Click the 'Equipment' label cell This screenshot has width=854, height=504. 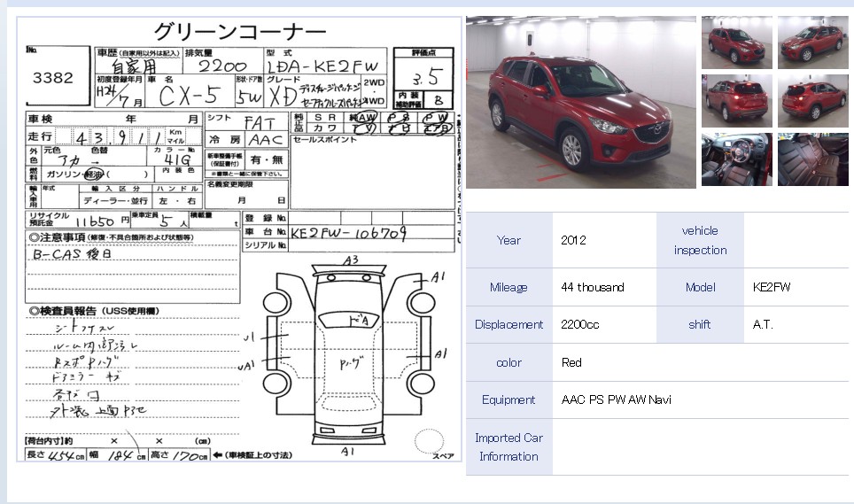(509, 399)
